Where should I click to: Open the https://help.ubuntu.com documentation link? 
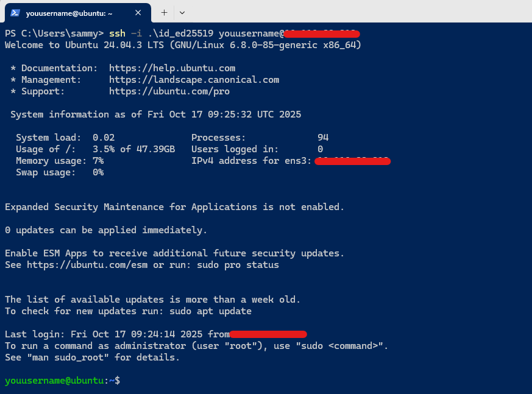172,68
